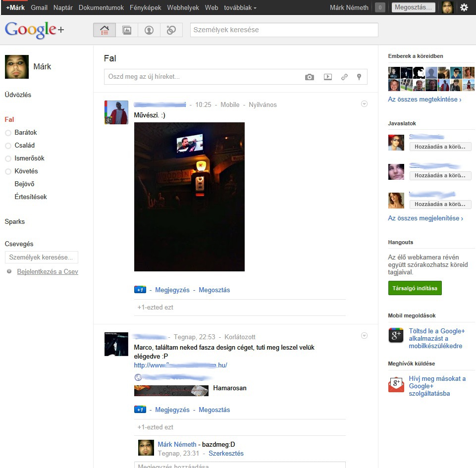Switch to Gmail from the top bar
Image resolution: width=476 pixels, height=468 pixels.
click(39, 7)
